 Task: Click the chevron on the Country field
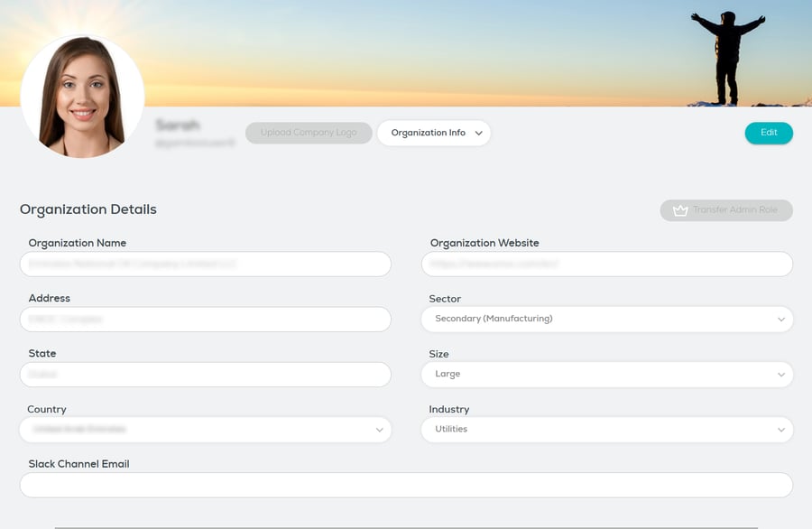[380, 430]
